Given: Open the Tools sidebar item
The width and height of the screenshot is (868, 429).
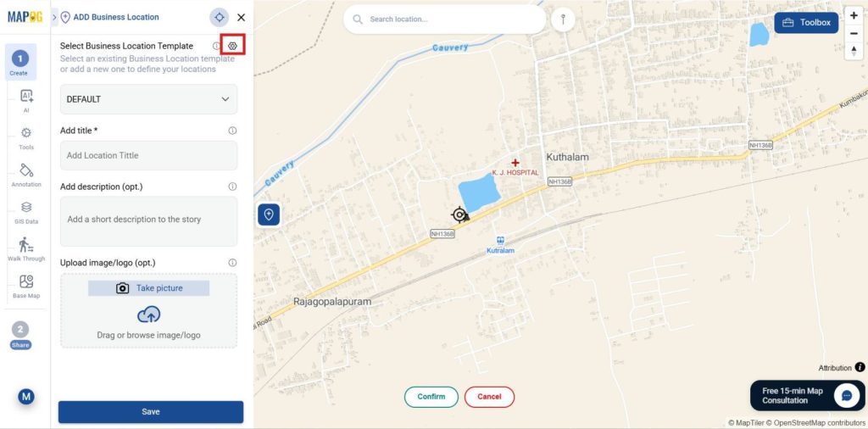Looking at the screenshot, I should pyautogui.click(x=26, y=138).
